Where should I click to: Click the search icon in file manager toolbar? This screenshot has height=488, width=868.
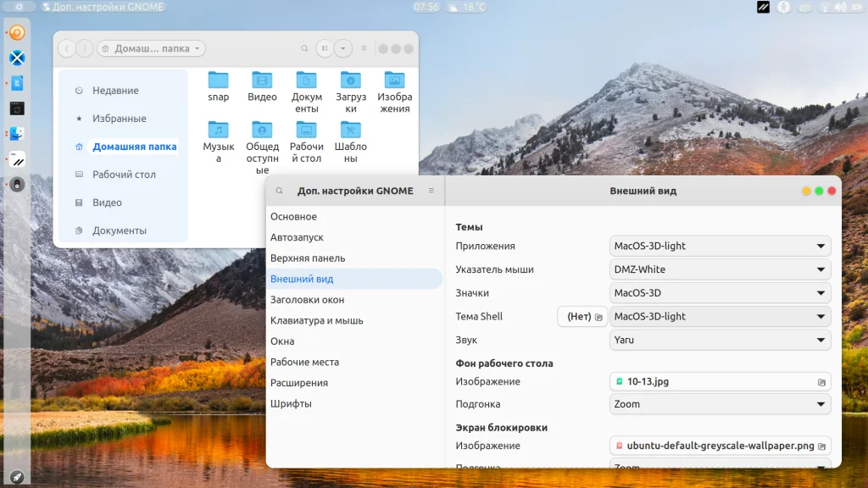point(304,49)
